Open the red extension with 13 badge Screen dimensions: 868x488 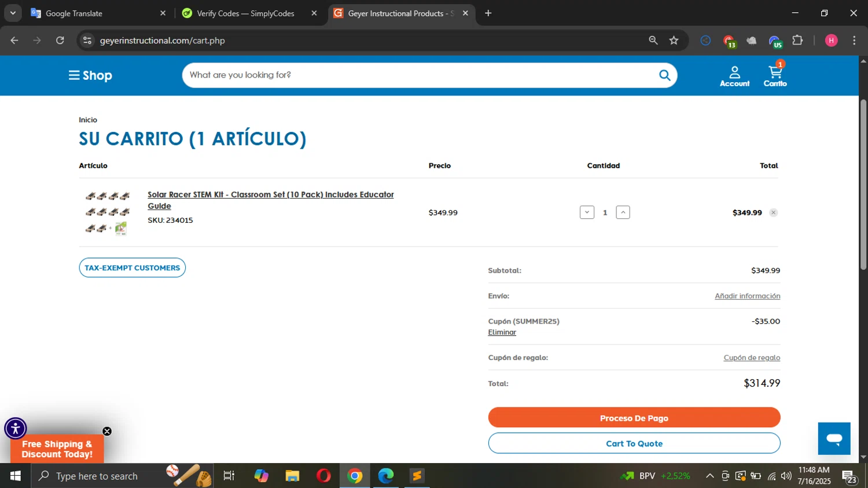click(x=729, y=41)
